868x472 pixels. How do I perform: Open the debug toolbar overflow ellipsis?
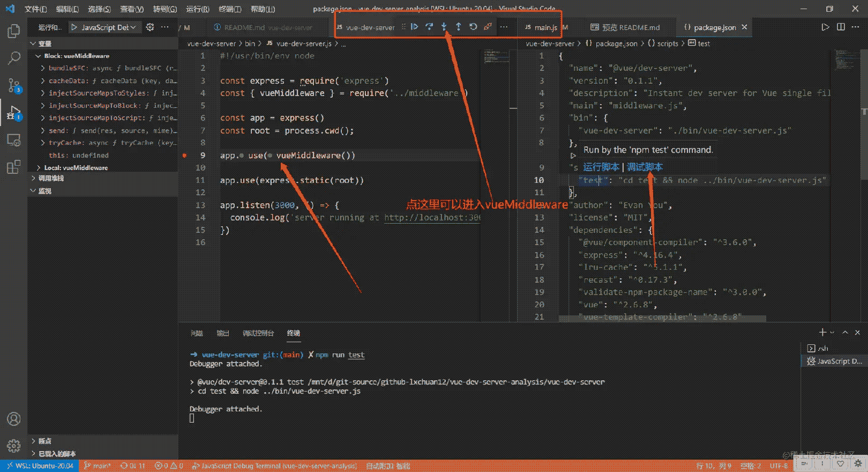pos(504,27)
